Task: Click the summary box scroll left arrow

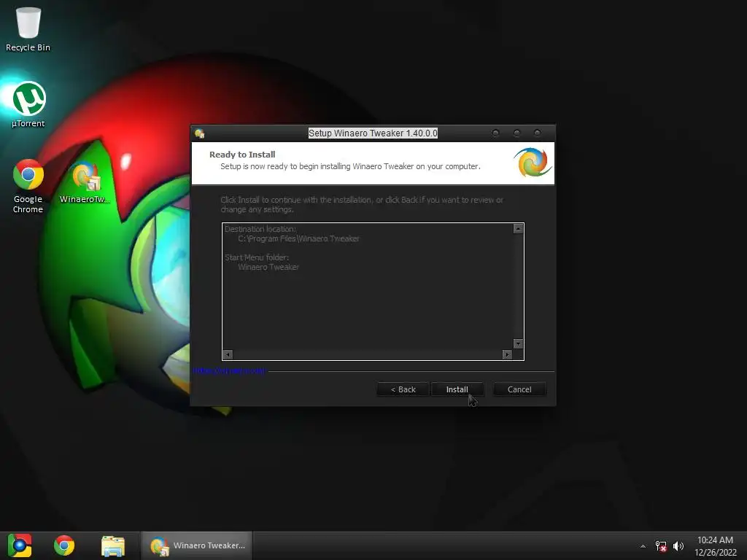Action: coord(228,355)
